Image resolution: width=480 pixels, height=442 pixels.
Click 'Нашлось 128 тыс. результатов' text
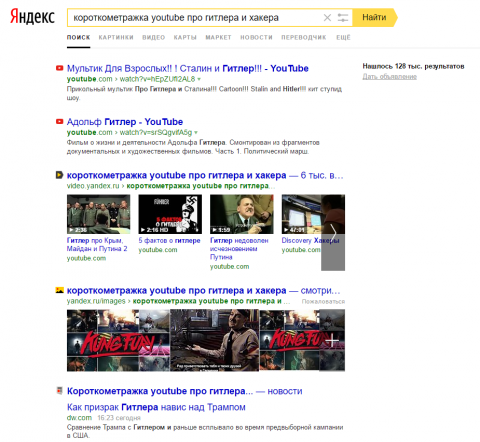click(x=413, y=66)
